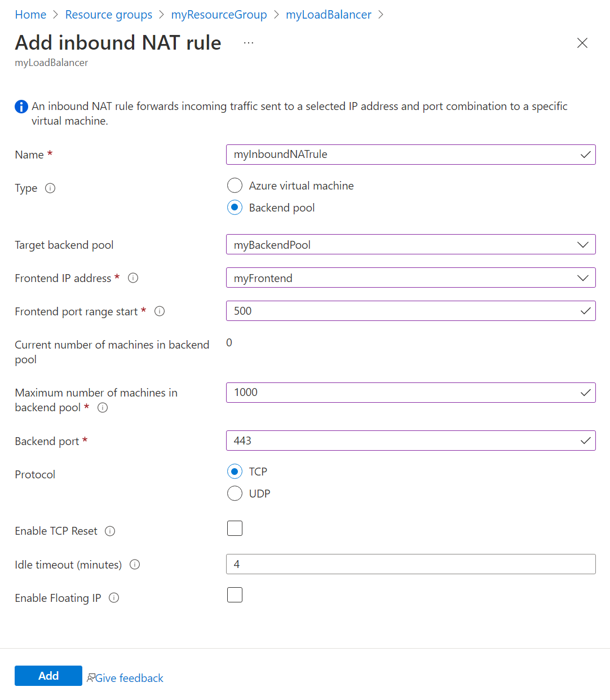The height and width of the screenshot is (700, 610).
Task: Click the Enable Floating IP info icon
Action: [x=114, y=597]
